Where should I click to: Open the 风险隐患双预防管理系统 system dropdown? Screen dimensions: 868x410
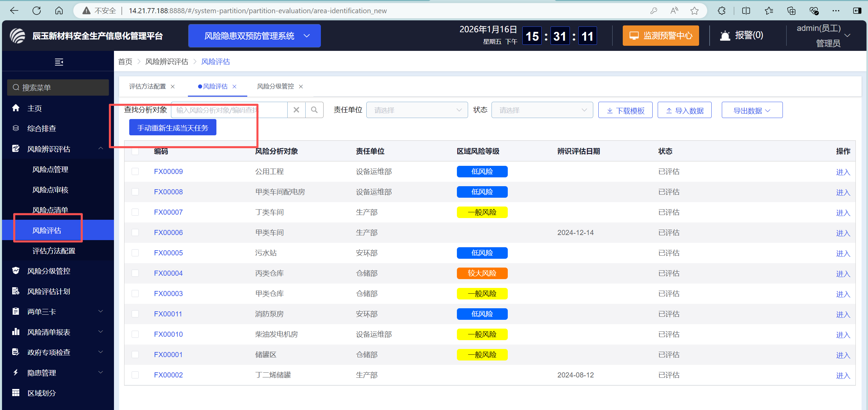pos(254,36)
